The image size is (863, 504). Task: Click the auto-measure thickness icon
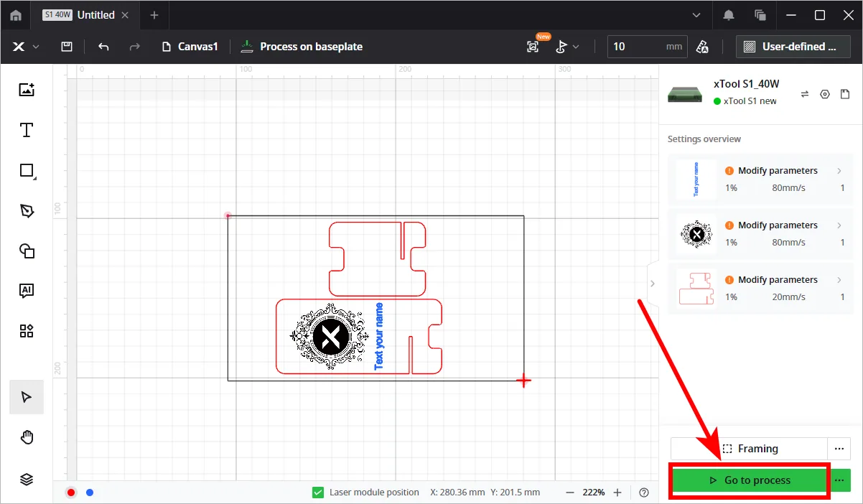point(703,47)
